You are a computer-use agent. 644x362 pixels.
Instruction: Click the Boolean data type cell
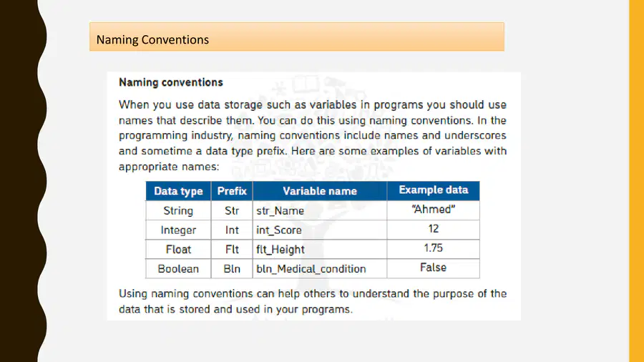click(178, 269)
